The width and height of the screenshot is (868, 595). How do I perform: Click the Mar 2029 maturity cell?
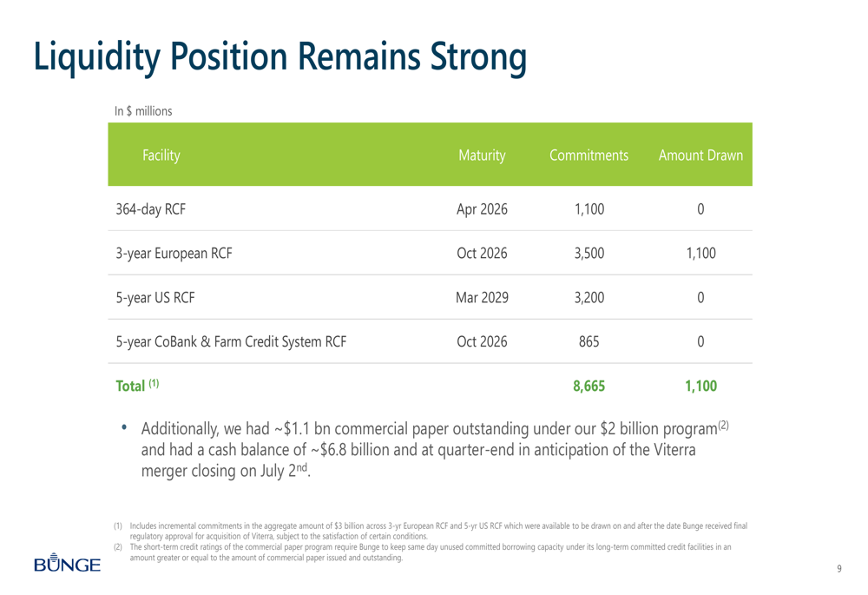tap(482, 298)
